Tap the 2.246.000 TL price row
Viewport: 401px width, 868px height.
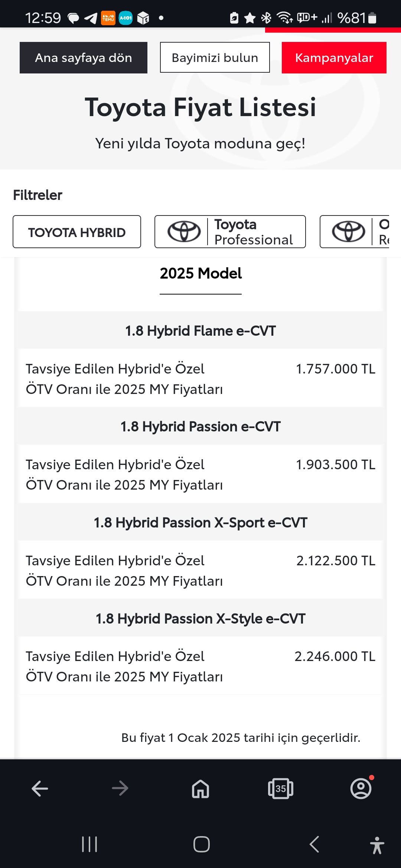point(200,666)
